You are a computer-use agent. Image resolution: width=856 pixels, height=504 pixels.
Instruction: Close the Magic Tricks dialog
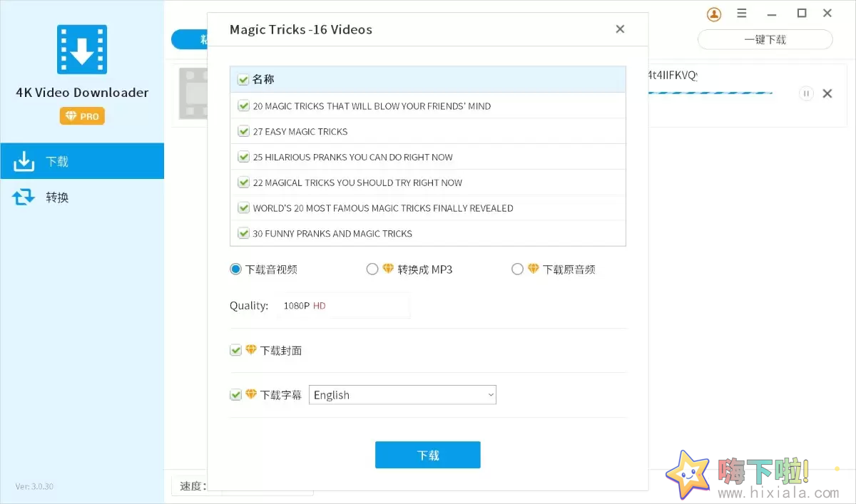[620, 29]
